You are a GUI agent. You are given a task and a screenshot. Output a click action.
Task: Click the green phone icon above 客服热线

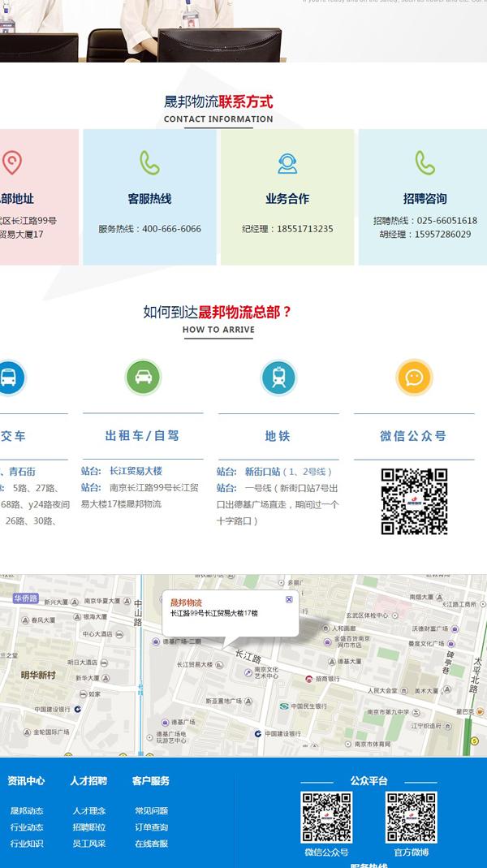[x=149, y=162]
